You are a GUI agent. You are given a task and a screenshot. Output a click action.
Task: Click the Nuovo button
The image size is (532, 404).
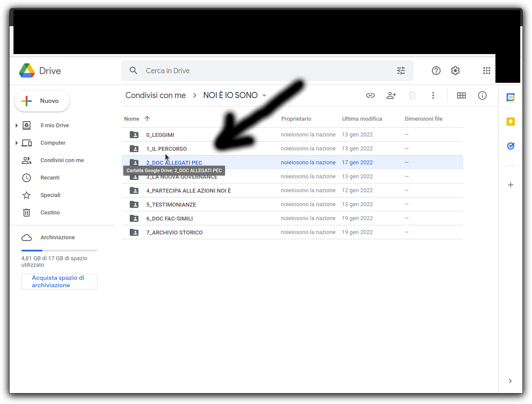point(42,101)
